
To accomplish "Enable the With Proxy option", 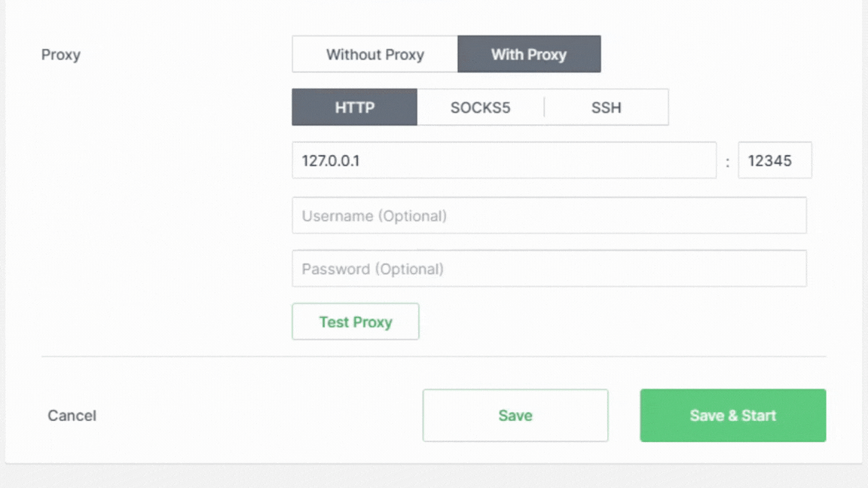I will (x=529, y=54).
